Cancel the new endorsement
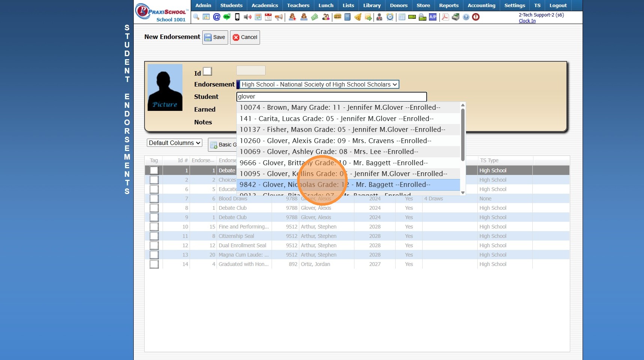Viewport: 644px width, 360px height. (245, 37)
